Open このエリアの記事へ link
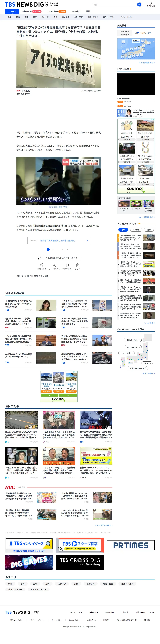160x644 pixels. click(104, 525)
